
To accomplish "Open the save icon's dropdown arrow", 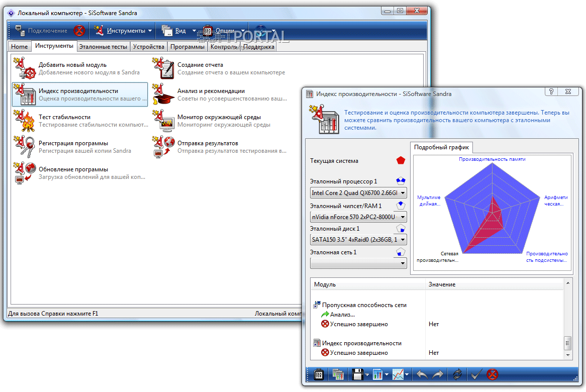I will (367, 374).
